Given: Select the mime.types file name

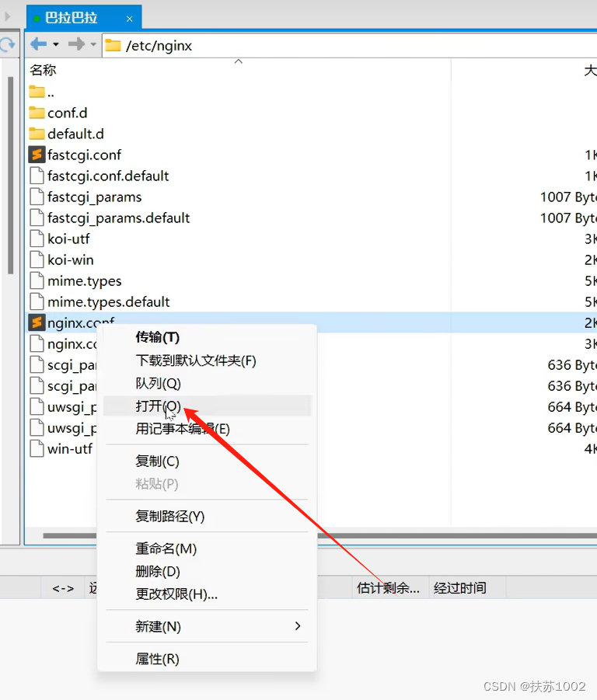Looking at the screenshot, I should [x=85, y=281].
